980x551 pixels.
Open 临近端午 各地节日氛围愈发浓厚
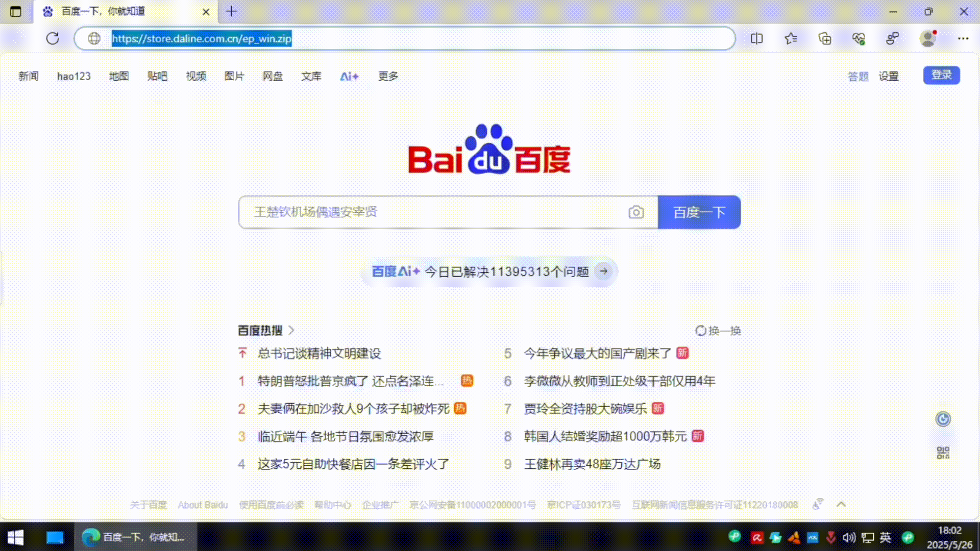[346, 436]
